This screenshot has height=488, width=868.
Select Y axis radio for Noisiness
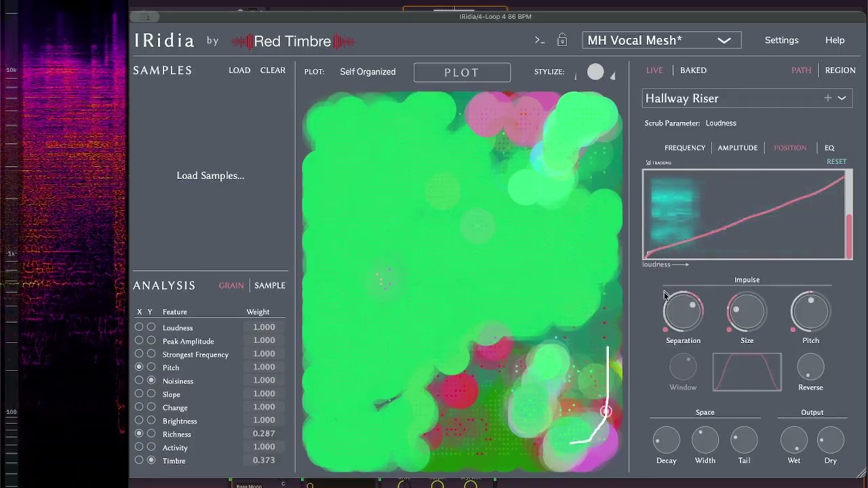pos(151,381)
